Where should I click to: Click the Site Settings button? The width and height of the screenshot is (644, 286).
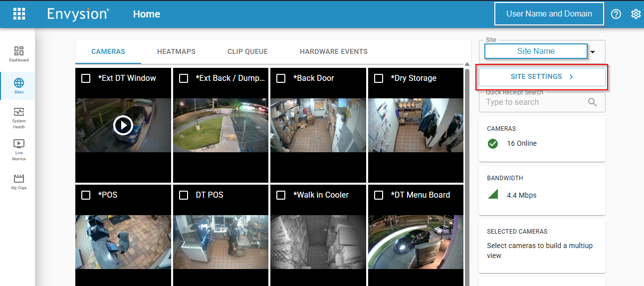click(x=542, y=77)
